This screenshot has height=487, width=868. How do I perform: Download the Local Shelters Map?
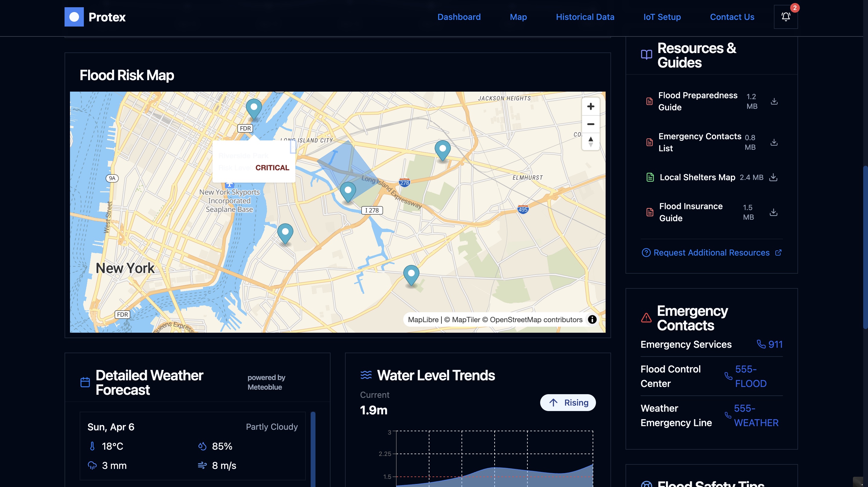pyautogui.click(x=773, y=178)
